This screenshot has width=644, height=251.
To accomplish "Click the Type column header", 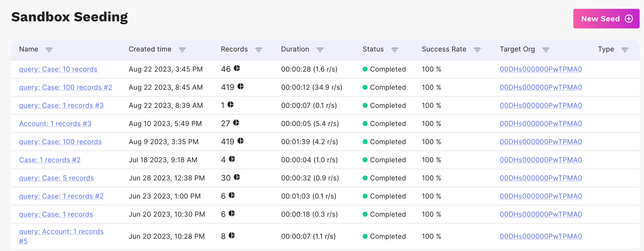I will coord(606,49).
